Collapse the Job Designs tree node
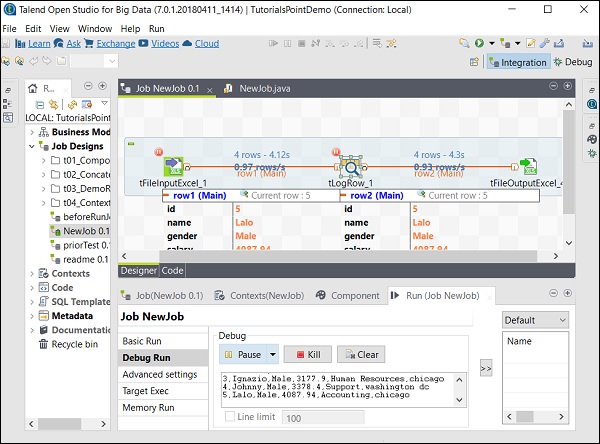The image size is (600, 444). [x=32, y=146]
